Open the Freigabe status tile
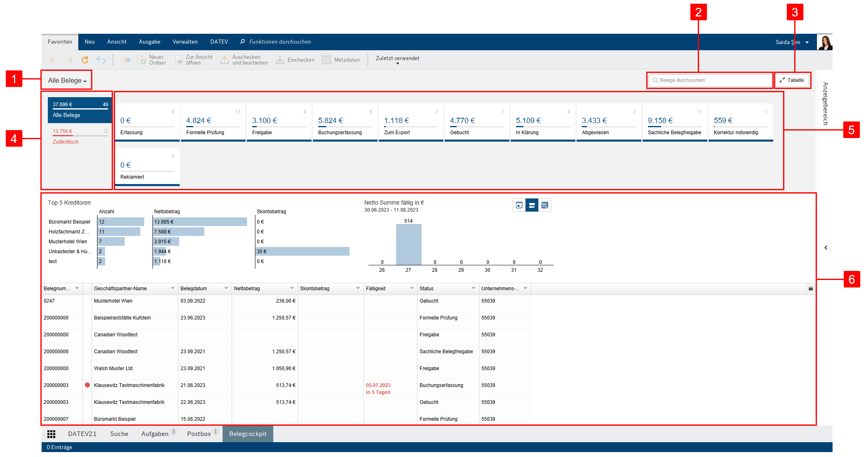 coord(279,123)
